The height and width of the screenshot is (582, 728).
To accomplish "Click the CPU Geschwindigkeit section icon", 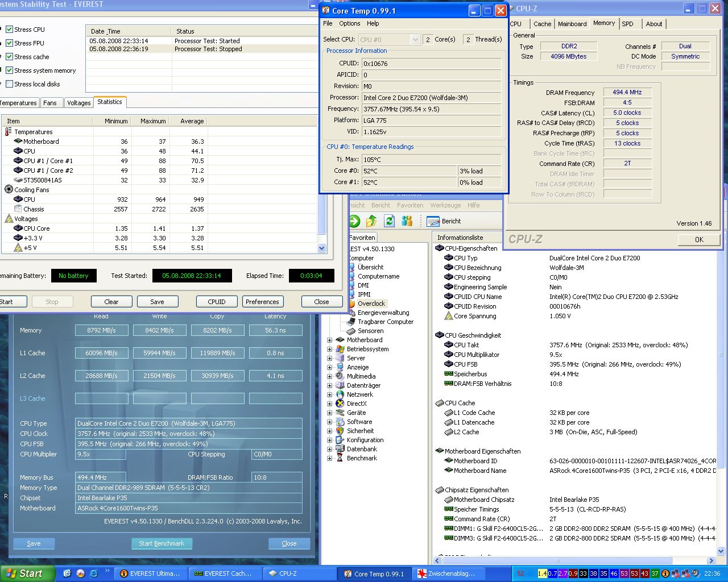I will point(439,335).
